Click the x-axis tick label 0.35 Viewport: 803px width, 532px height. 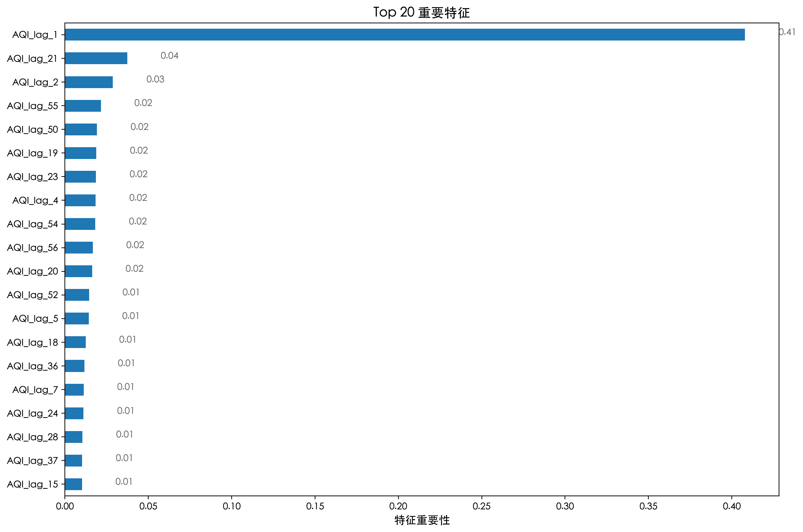tap(649, 507)
